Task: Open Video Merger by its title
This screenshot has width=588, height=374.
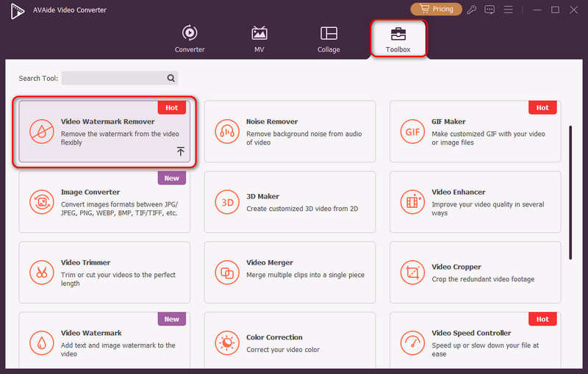Action: pyautogui.click(x=270, y=262)
